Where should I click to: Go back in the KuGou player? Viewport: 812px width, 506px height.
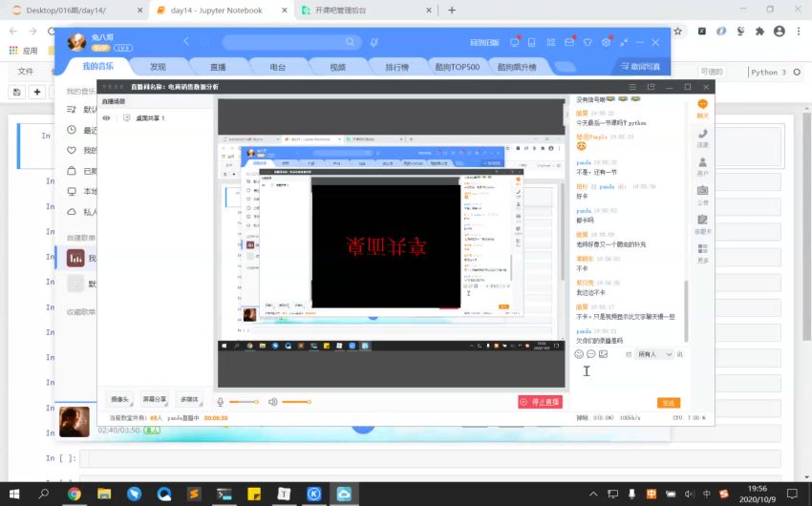tap(186, 42)
